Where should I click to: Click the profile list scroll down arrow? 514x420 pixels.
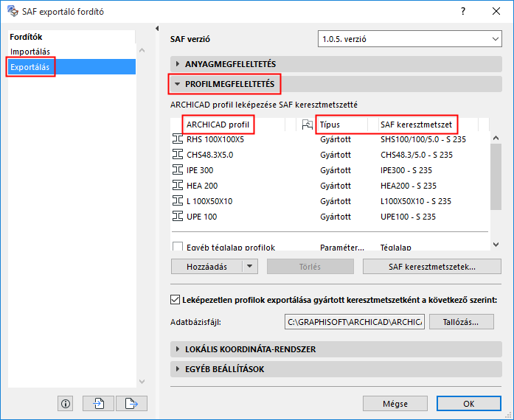496,245
